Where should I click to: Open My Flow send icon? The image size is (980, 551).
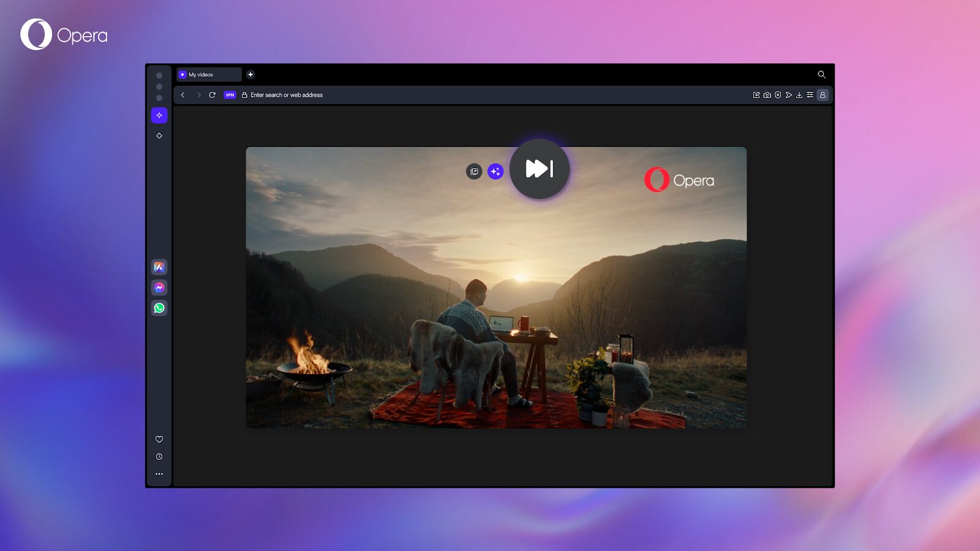[789, 95]
